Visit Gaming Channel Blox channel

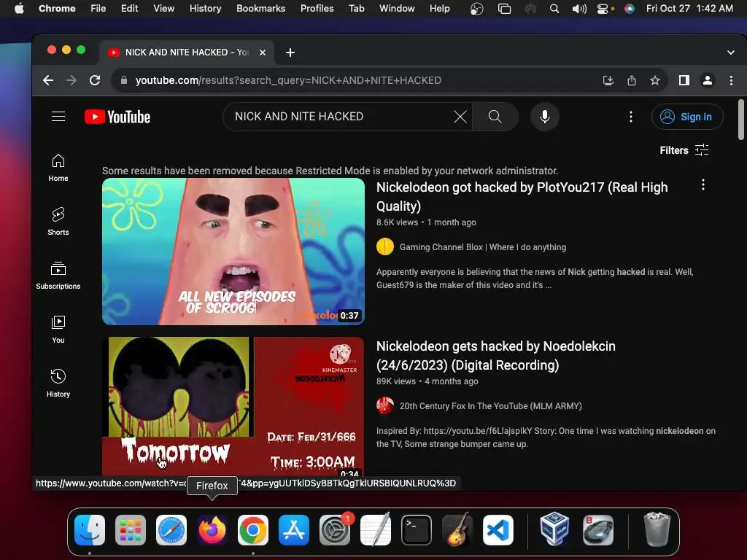[x=483, y=247]
